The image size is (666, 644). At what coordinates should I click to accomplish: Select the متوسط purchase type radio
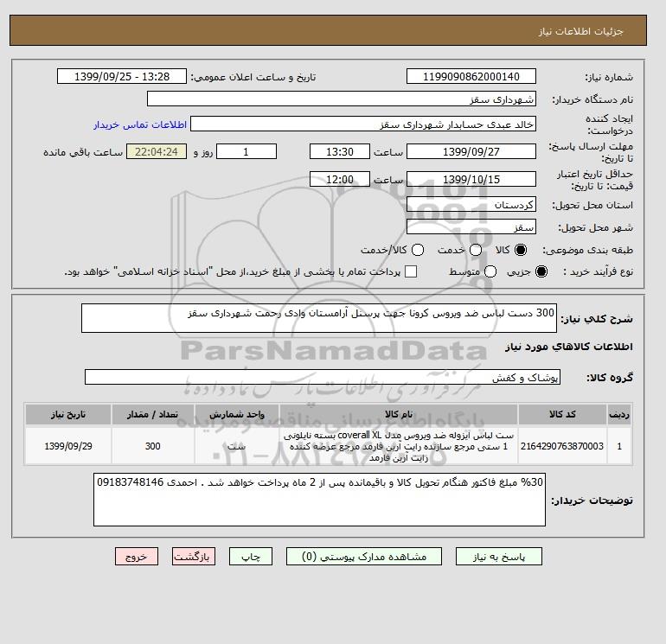(x=490, y=271)
